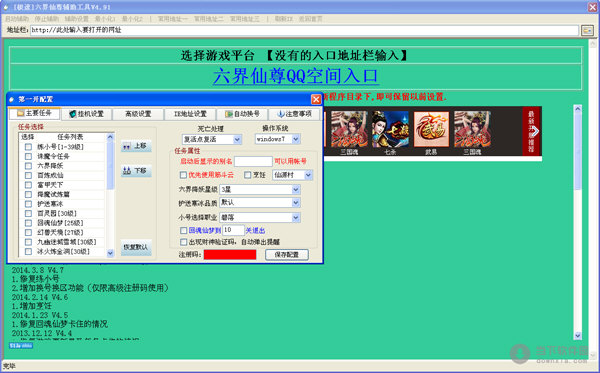The height and width of the screenshot is (373, 600).
Task: Click the 下移 move-down arrows icon button
Action: click(136, 171)
